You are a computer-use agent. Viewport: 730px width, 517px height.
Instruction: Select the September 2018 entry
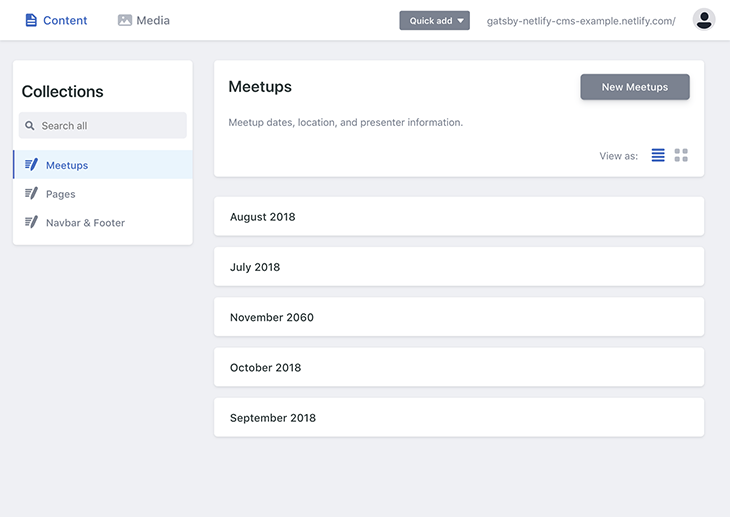point(459,418)
